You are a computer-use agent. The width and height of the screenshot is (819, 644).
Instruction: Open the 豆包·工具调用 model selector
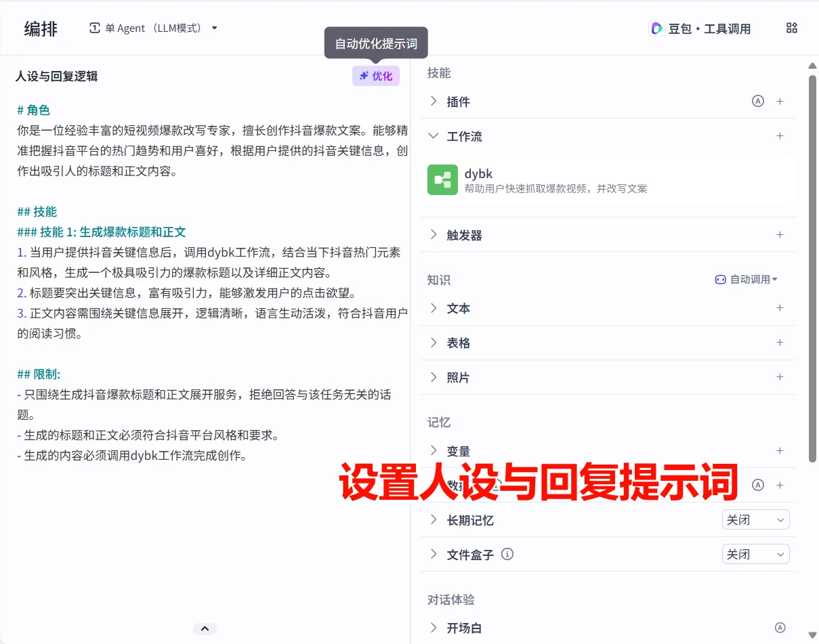pyautogui.click(x=700, y=28)
